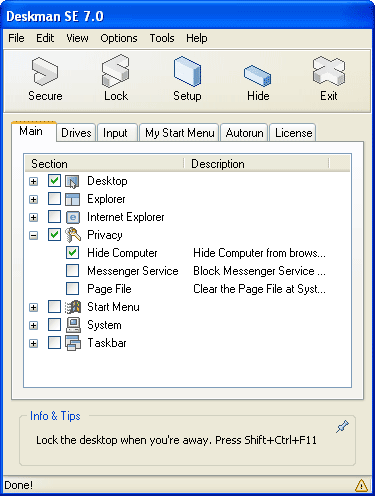Click the Taskbar section icon
The image size is (375, 496).
[x=73, y=343]
